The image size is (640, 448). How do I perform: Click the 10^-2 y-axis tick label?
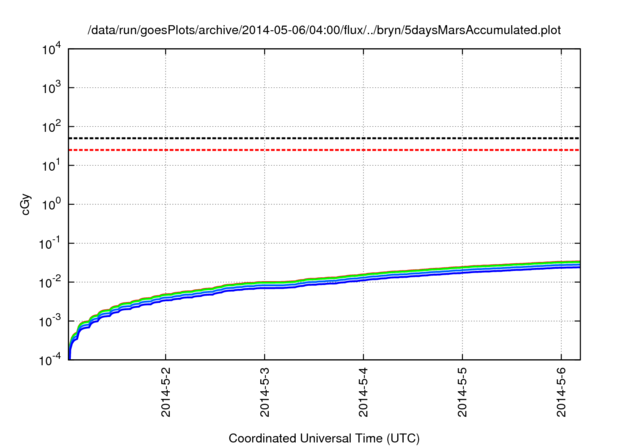[49, 282]
